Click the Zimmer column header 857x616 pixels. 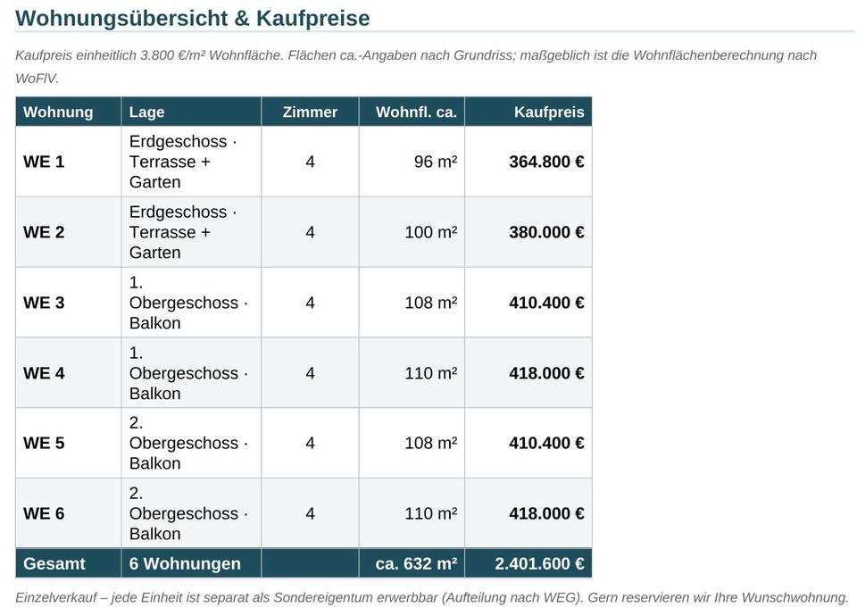tap(310, 112)
